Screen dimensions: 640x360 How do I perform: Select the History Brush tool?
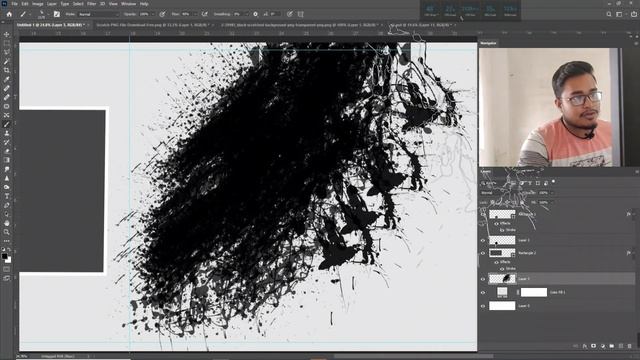tap(7, 142)
